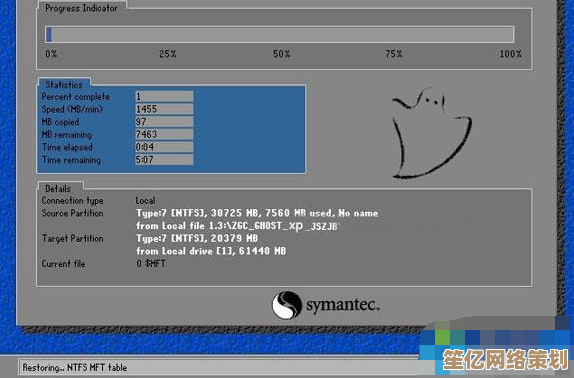
Task: Click the Statistics panel heading
Action: click(x=64, y=85)
